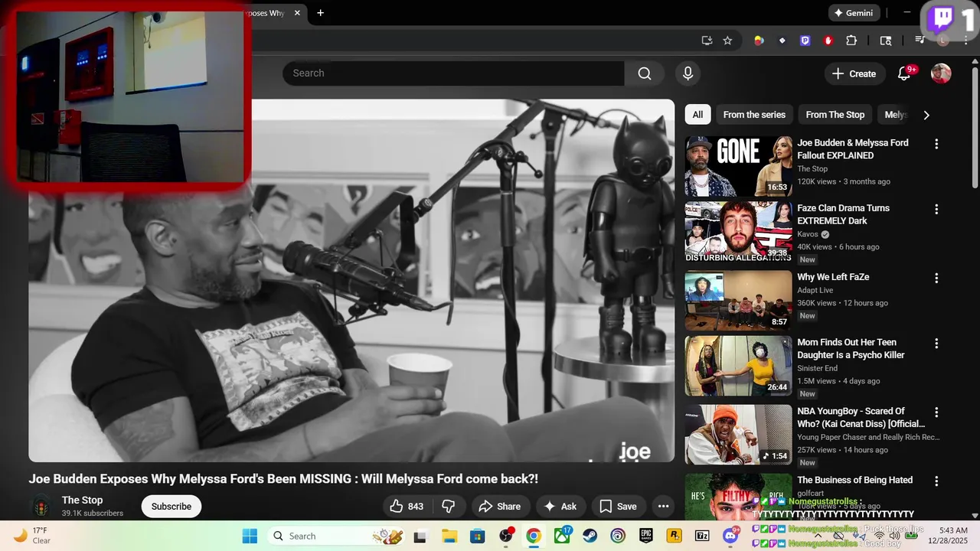Viewport: 980px width, 551px height.
Task: Open The Business of Being Hated title
Action: pos(854,480)
